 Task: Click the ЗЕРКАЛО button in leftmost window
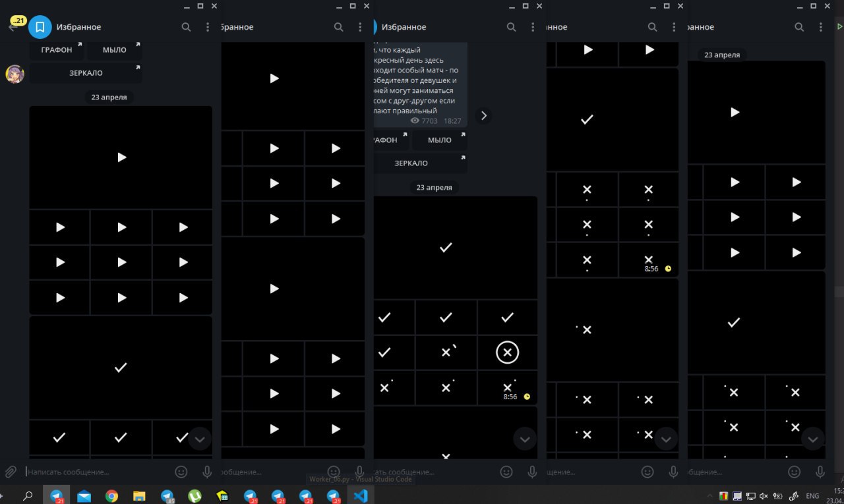(x=86, y=73)
